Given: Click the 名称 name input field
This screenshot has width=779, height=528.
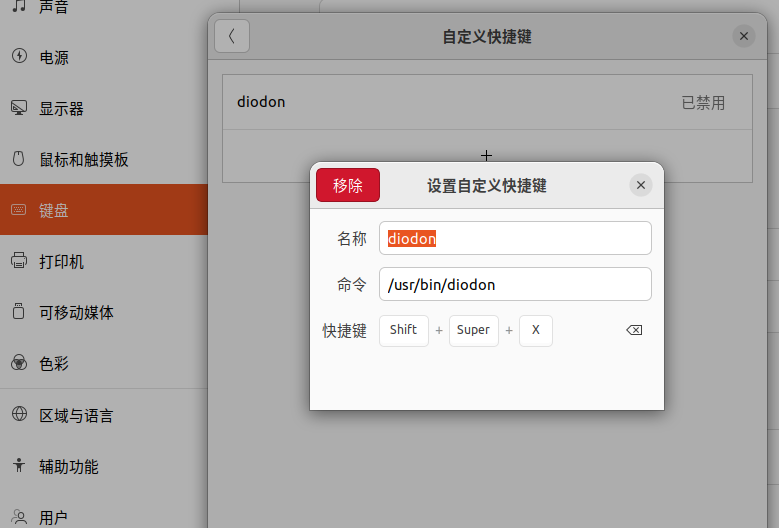Looking at the screenshot, I should (515, 238).
